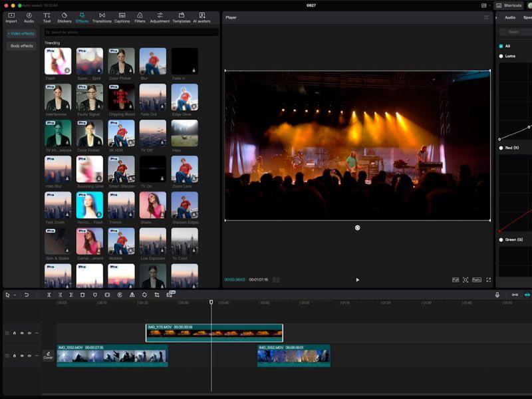Open the Transitions panel
This screenshot has height=399, width=532.
[x=102, y=17]
